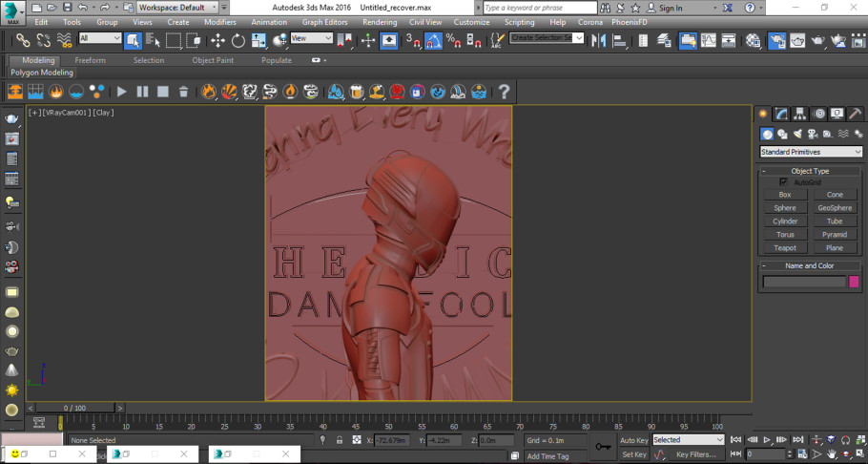Click the object name input field
Image resolution: width=868 pixels, height=464 pixels.
pyautogui.click(x=804, y=283)
